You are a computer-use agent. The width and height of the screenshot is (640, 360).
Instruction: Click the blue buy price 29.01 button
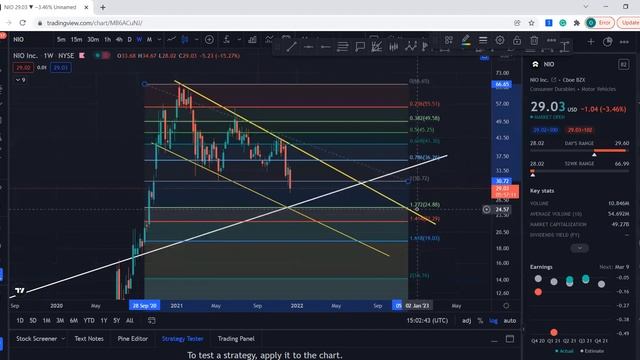click(x=61, y=68)
